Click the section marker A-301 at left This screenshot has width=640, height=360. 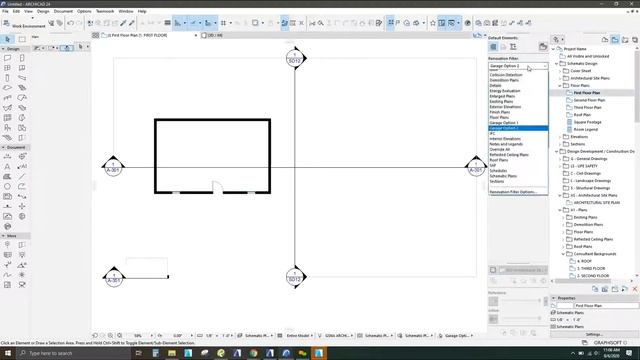tap(113, 167)
